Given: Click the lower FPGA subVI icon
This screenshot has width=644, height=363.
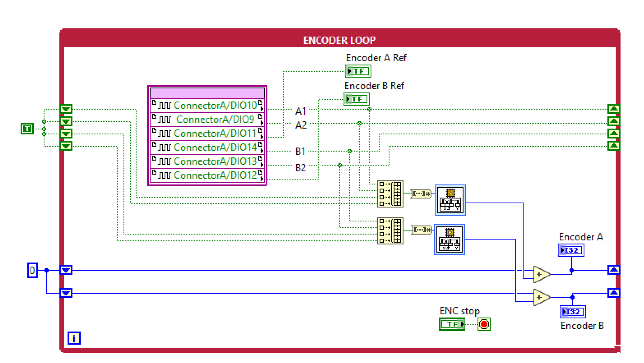Looking at the screenshot, I should 449,239.
